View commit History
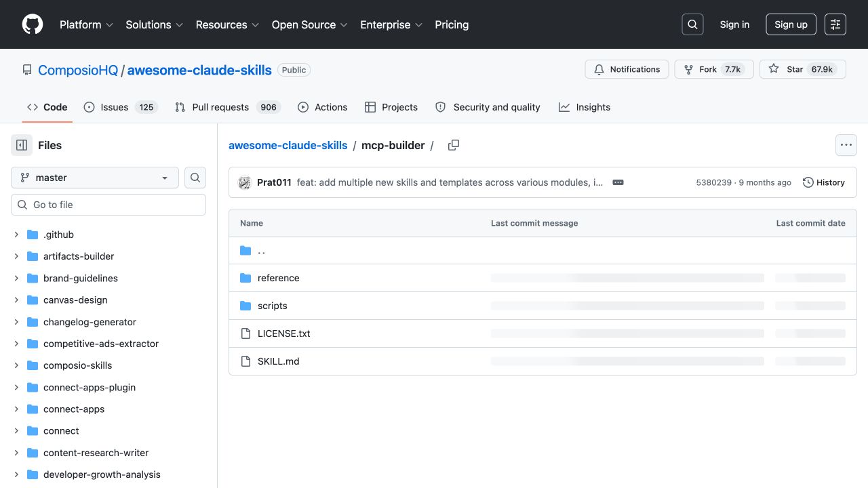The image size is (868, 488). click(x=824, y=182)
